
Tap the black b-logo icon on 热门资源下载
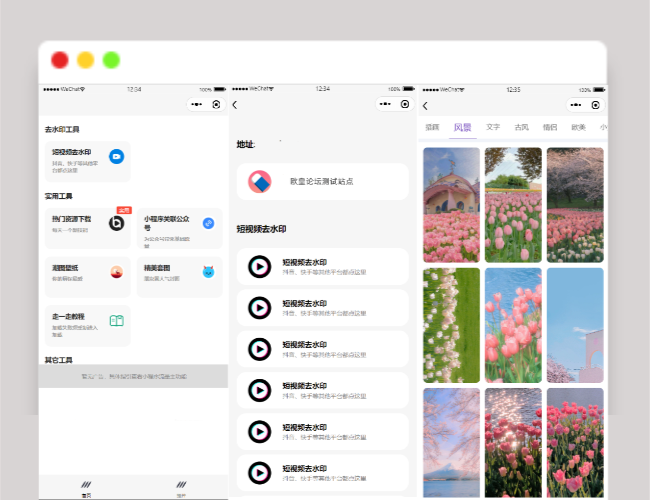tap(116, 223)
